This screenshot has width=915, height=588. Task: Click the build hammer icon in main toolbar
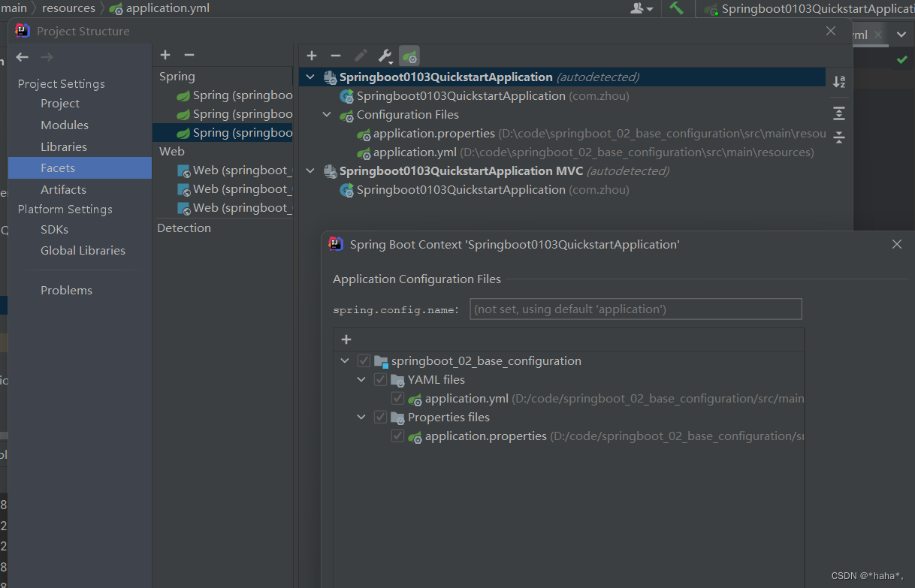(676, 8)
